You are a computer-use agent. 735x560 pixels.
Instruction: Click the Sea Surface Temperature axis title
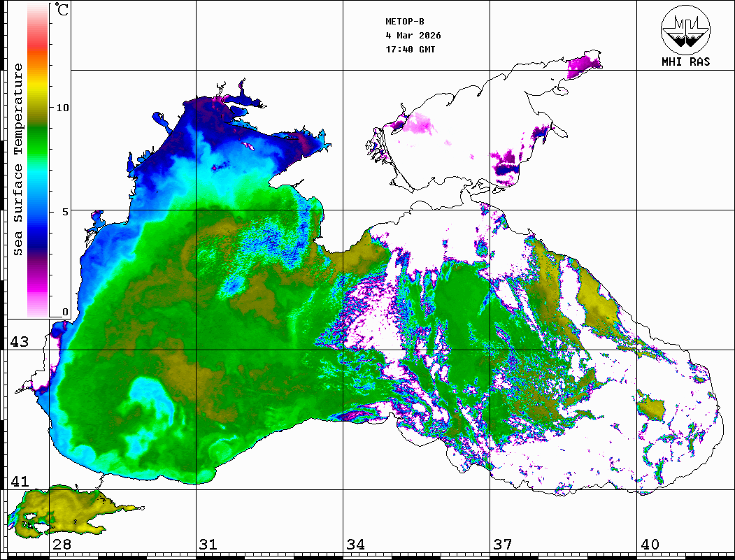(18, 159)
